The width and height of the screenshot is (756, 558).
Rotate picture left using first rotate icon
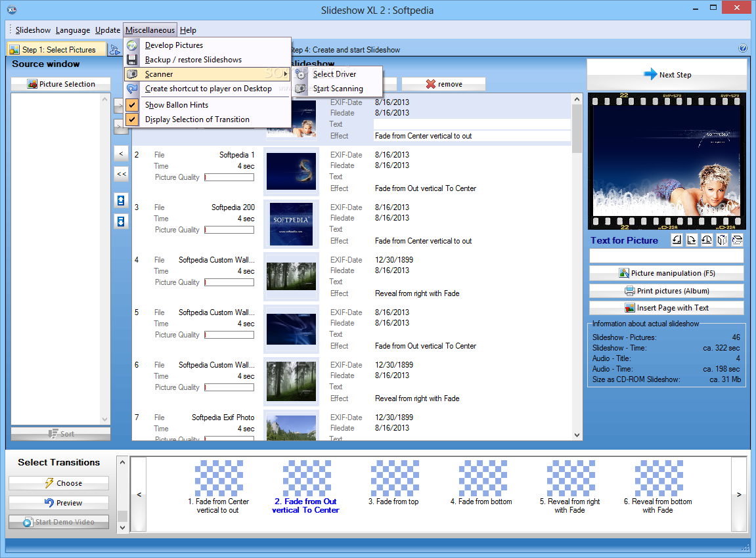pyautogui.click(x=677, y=240)
